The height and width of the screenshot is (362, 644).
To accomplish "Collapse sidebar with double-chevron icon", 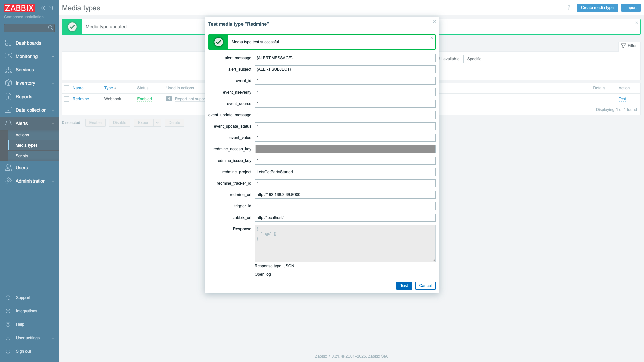I will click(x=43, y=8).
